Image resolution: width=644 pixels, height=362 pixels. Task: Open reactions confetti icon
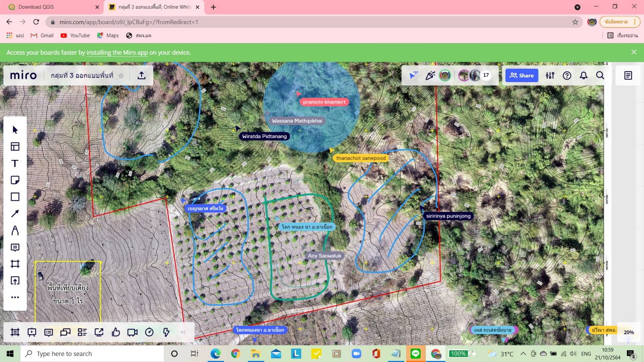pyautogui.click(x=430, y=75)
